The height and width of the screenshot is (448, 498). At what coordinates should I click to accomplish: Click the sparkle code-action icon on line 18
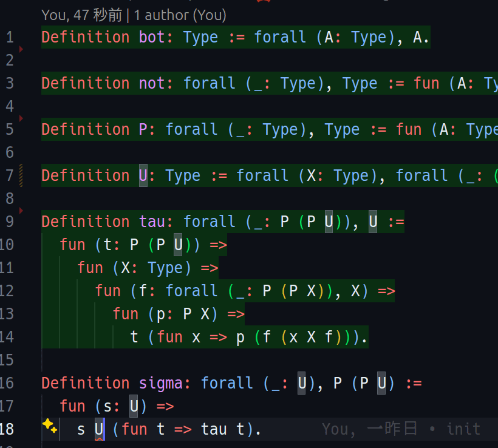[49, 426]
